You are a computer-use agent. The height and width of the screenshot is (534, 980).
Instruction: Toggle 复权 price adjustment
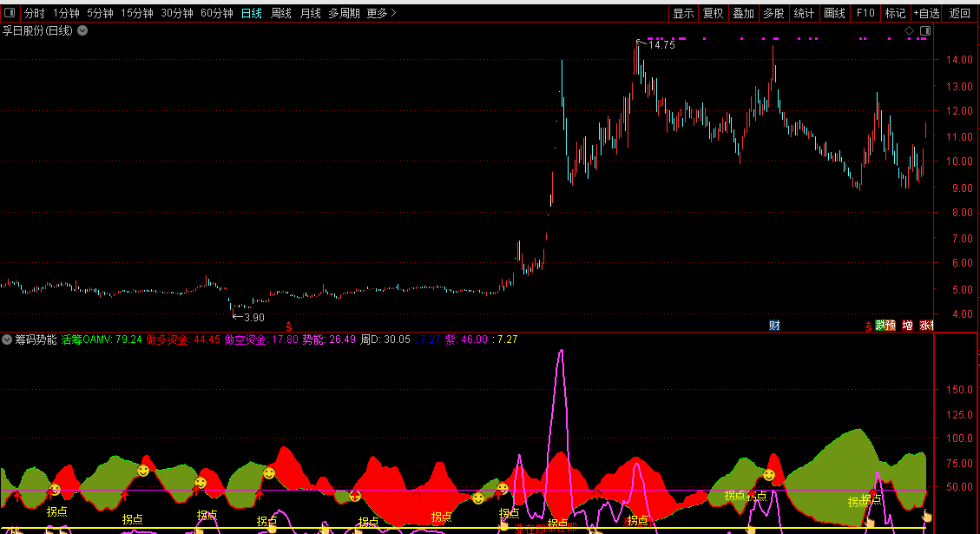[x=714, y=13]
